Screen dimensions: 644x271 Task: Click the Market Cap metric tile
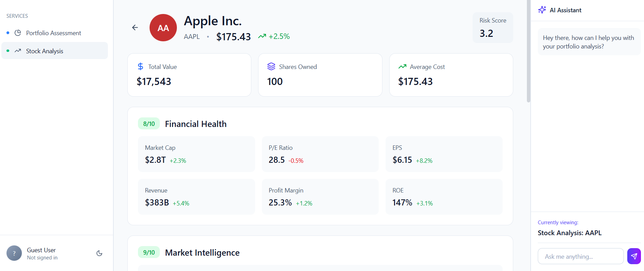click(x=196, y=154)
